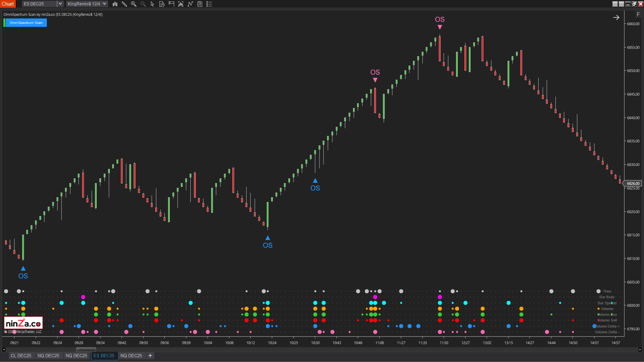Image resolution: width=644 pixels, height=362 pixels.
Task: Select the cursor pointer tool
Action: tap(152, 4)
